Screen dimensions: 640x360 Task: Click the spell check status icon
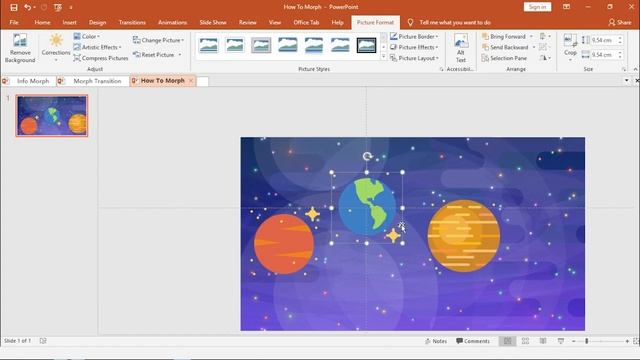pyautogui.click(x=43, y=341)
